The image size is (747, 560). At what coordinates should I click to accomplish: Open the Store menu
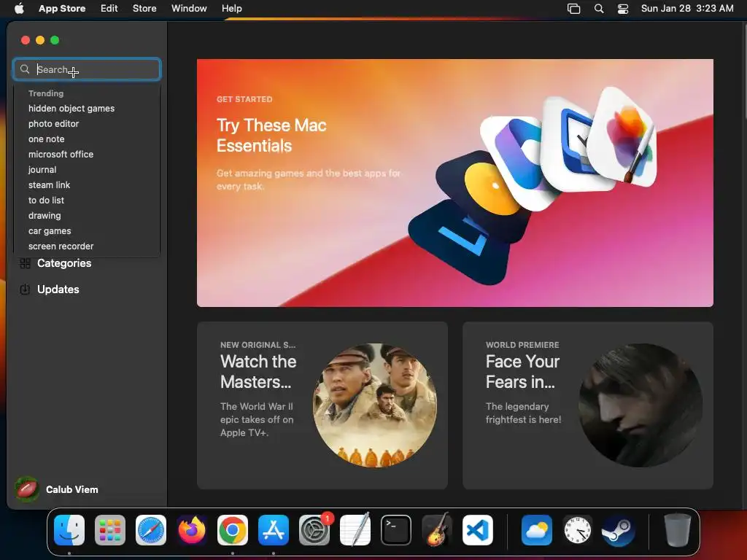tap(144, 9)
